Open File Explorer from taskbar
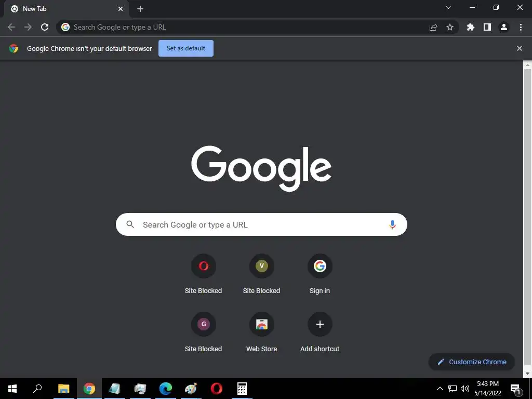 (x=63, y=389)
